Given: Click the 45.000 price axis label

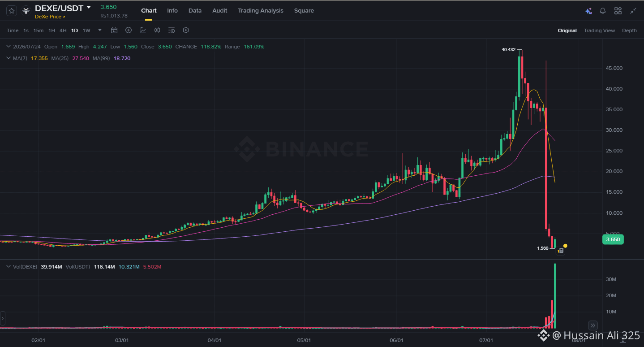Looking at the screenshot, I should (x=614, y=68).
